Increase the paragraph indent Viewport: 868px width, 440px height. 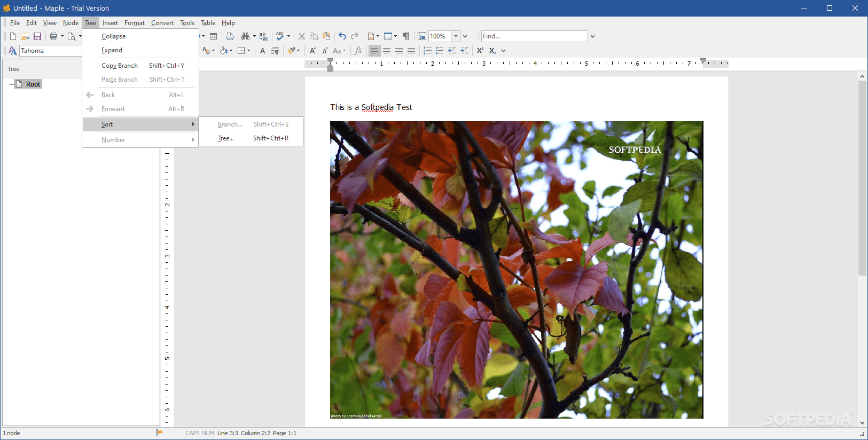pyautogui.click(x=465, y=51)
